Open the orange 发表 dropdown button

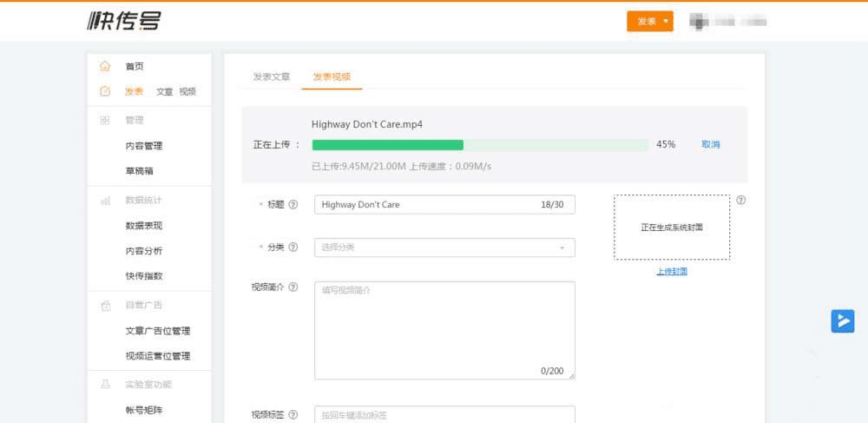(x=650, y=22)
